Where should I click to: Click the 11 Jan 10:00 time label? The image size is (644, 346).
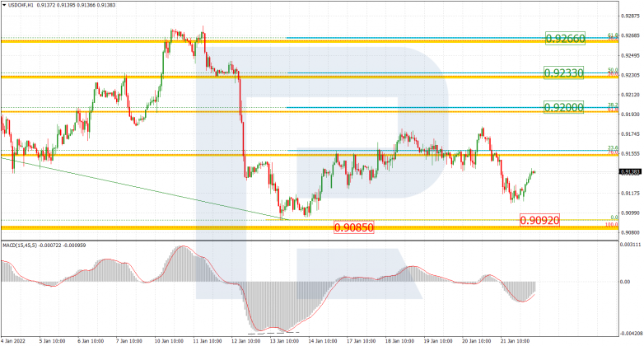pyautogui.click(x=208, y=341)
